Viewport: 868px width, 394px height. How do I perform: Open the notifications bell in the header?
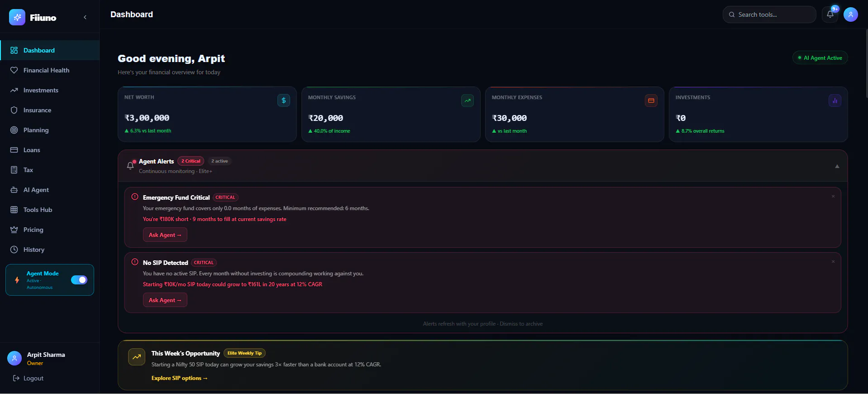coord(830,14)
